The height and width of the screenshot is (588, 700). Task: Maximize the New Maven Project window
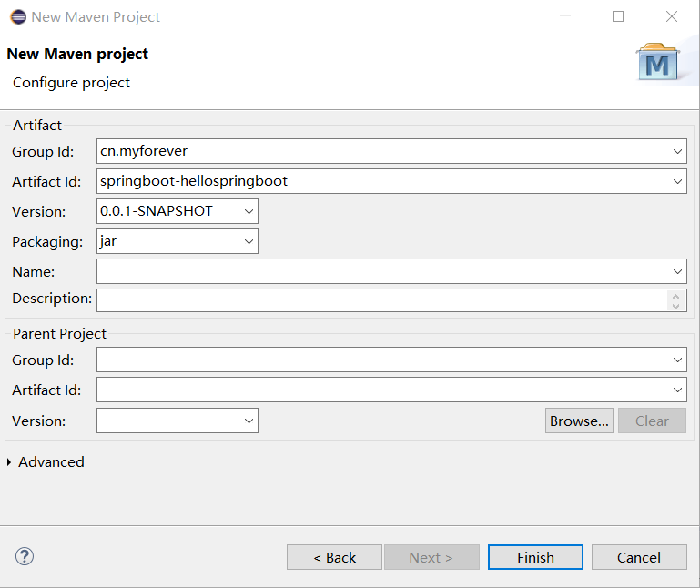pos(618,17)
